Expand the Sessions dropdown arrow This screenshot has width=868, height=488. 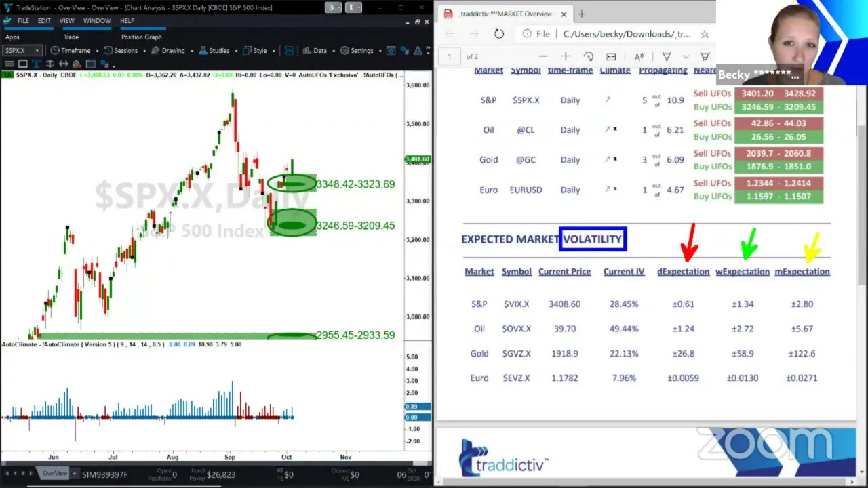pos(143,51)
